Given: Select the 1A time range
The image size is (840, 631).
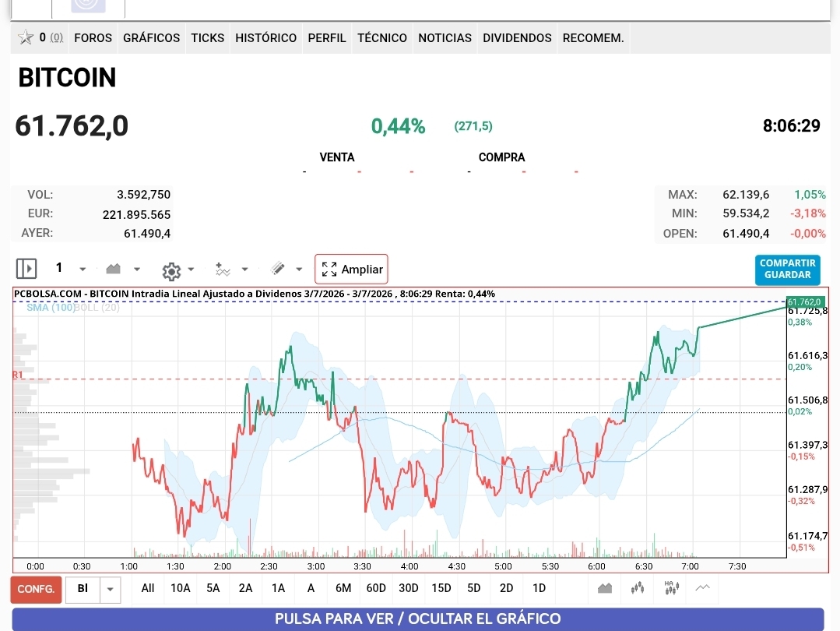Looking at the screenshot, I should (278, 588).
